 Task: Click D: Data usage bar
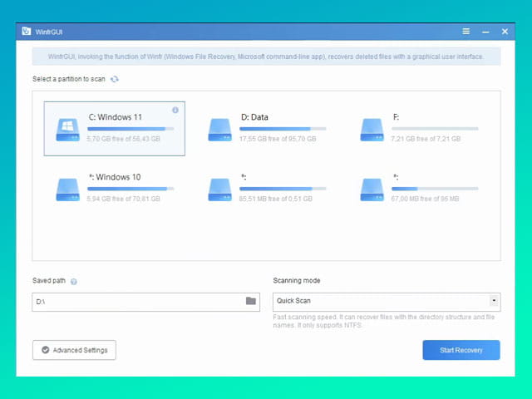(283, 129)
